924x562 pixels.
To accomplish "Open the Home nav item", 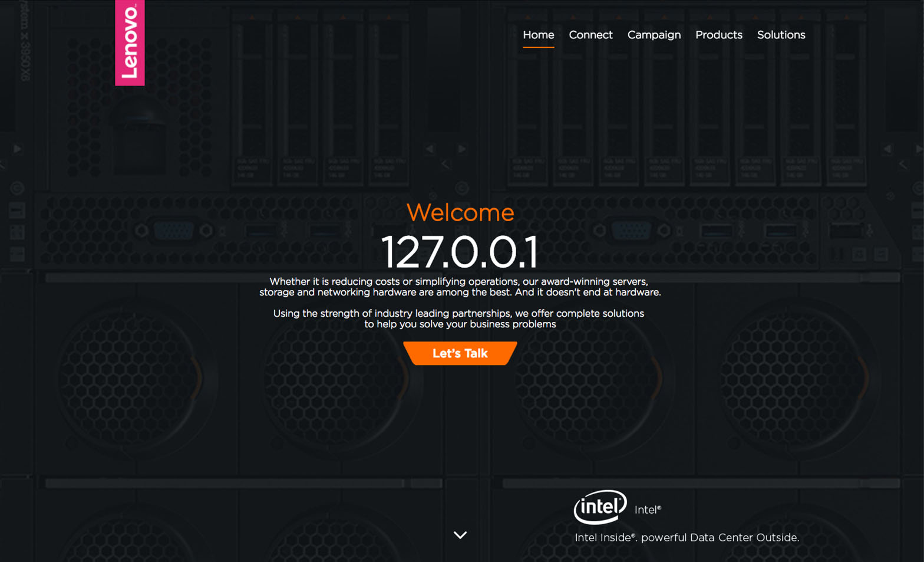I will point(538,35).
